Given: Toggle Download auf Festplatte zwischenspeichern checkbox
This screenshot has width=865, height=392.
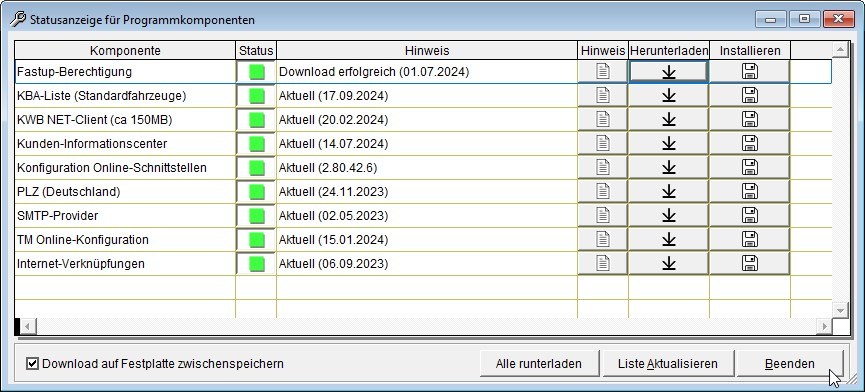Looking at the screenshot, I should 33,364.
